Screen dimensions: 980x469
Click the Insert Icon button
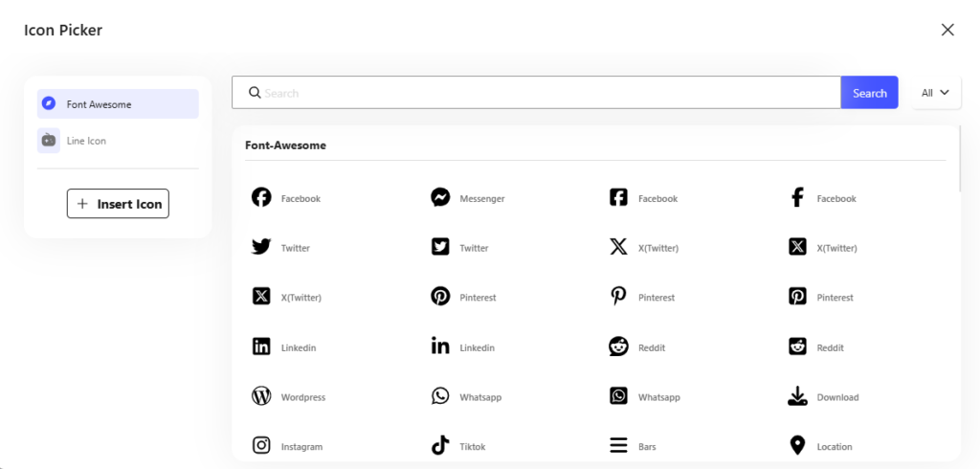click(118, 203)
